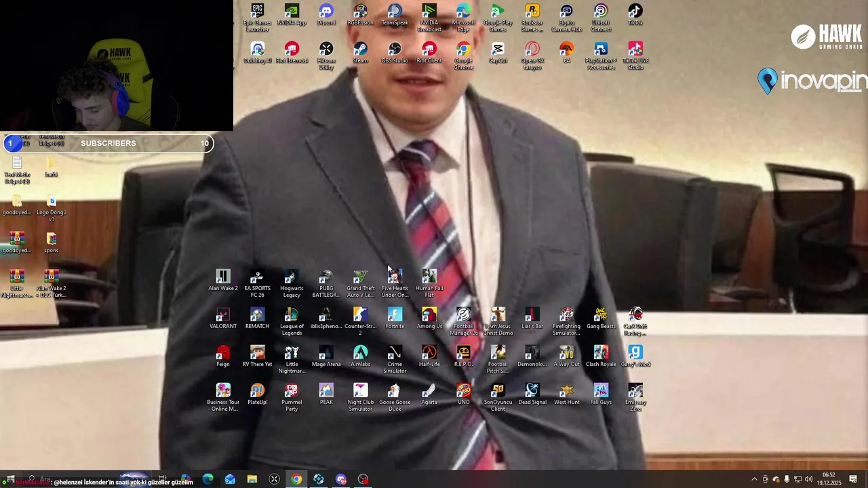Open the Football Manager 26 shortcut
Image resolution: width=868 pixels, height=488 pixels.
click(464, 321)
